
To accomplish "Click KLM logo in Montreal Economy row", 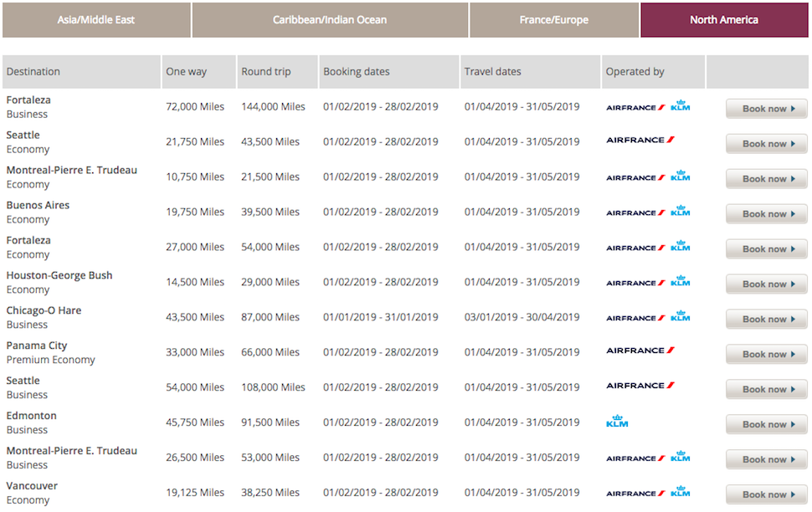I will pos(680,176).
